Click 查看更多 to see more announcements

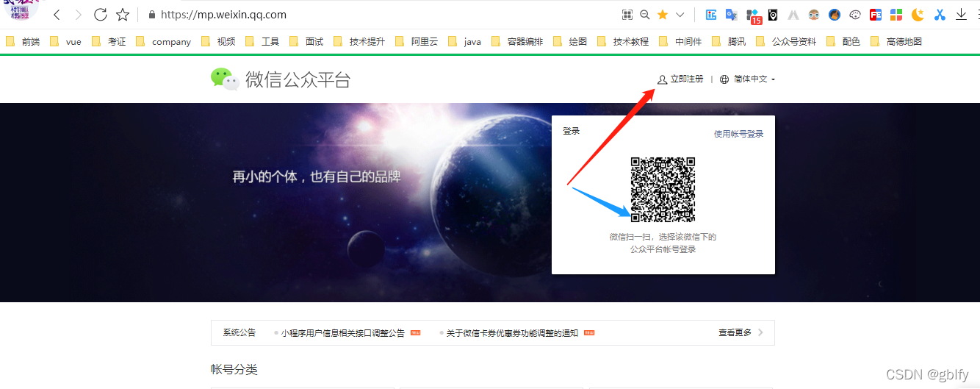click(x=735, y=332)
